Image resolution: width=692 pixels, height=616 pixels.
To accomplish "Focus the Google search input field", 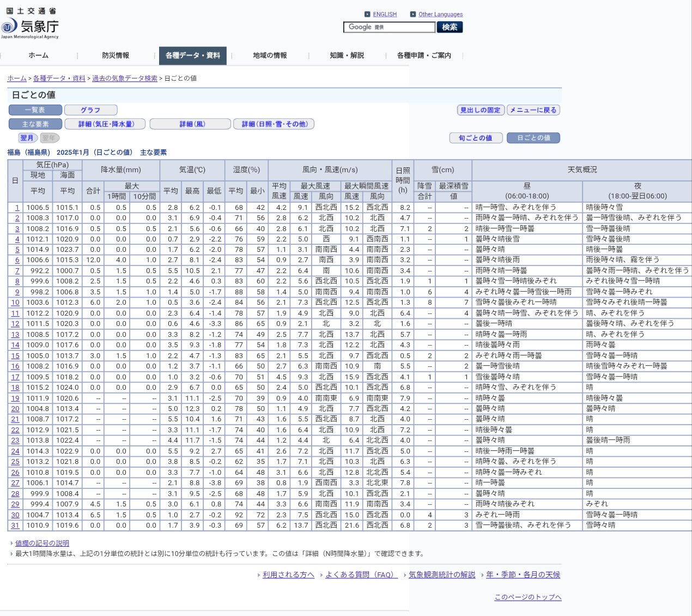I will click(389, 27).
